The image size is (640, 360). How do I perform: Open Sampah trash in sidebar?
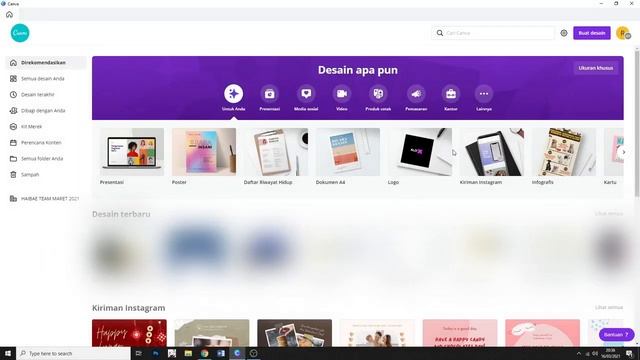point(46,174)
